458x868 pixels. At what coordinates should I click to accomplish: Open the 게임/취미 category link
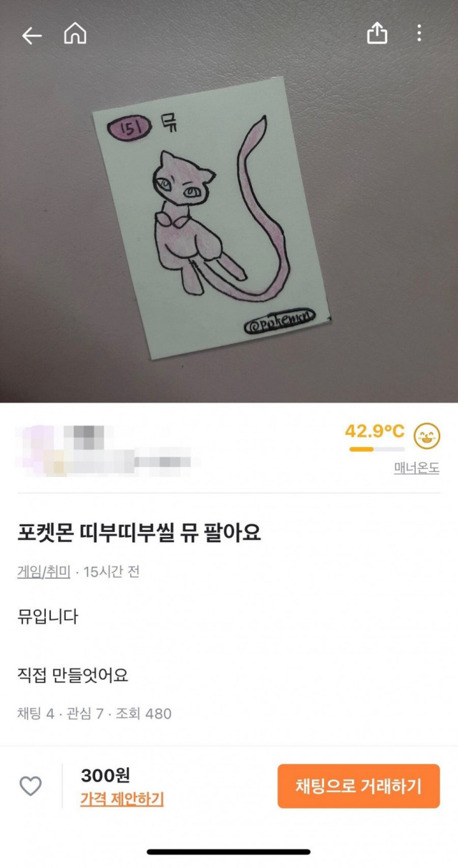coord(44,572)
